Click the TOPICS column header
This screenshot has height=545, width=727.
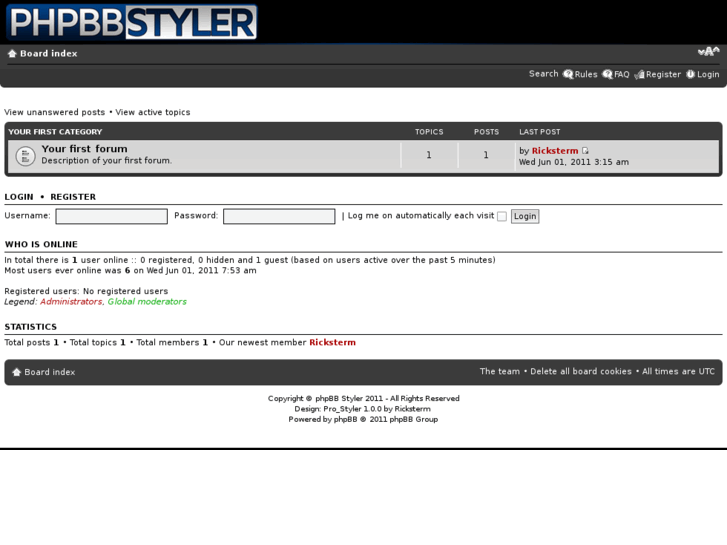[429, 132]
